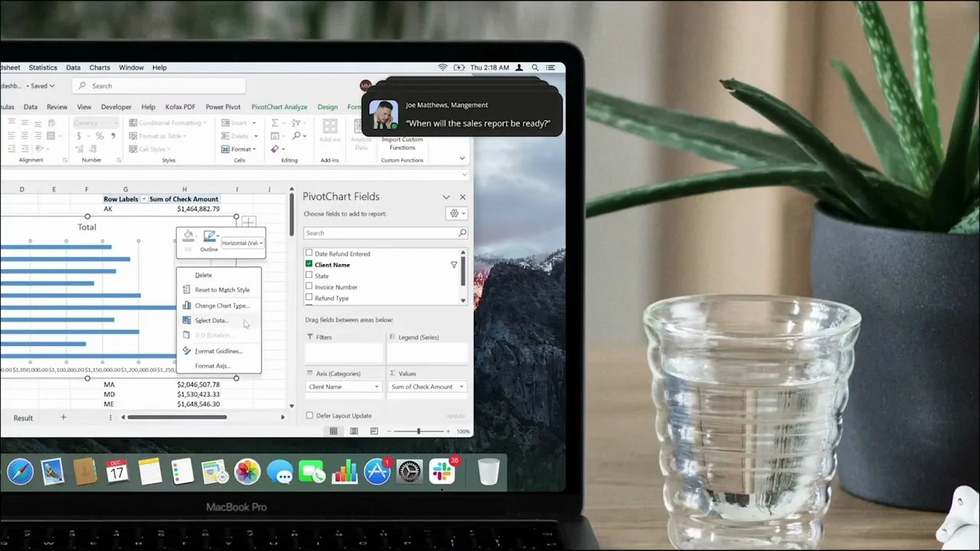Open the Result sheet tab
980x551 pixels.
(x=23, y=418)
